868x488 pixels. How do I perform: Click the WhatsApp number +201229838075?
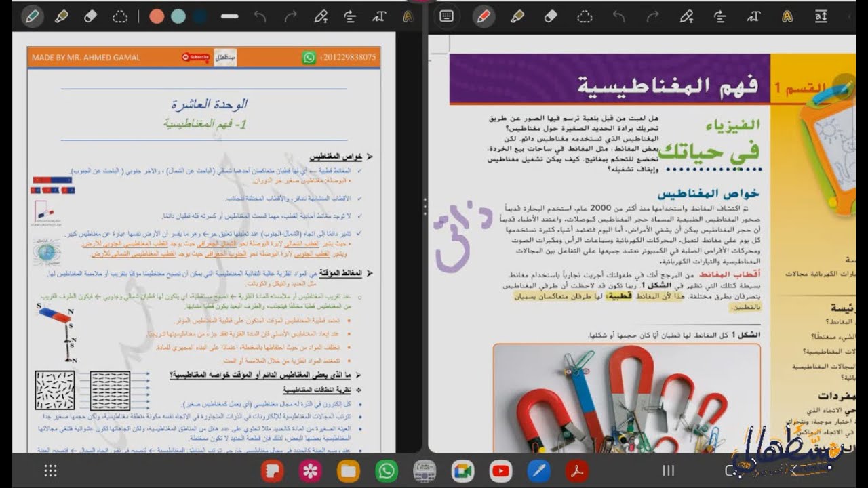(x=348, y=58)
